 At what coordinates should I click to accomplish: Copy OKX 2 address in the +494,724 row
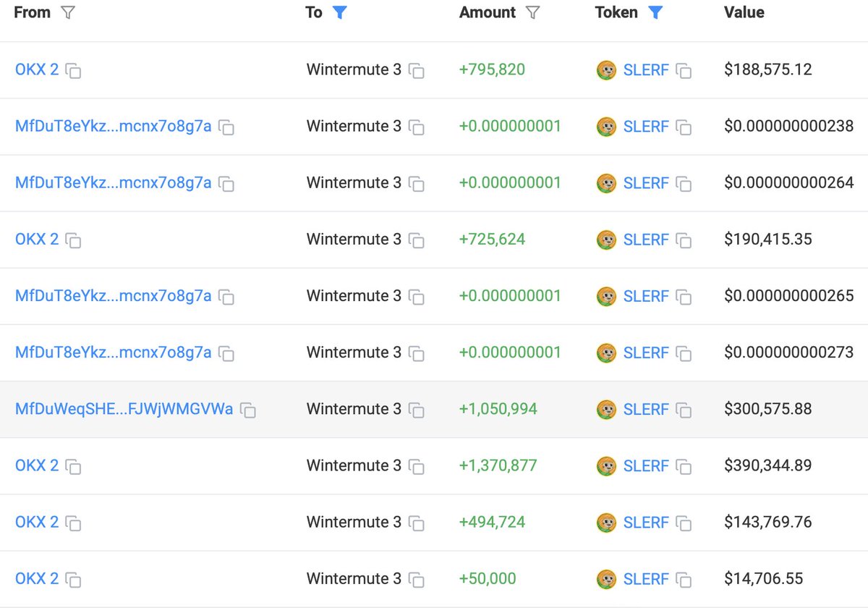[x=73, y=523]
